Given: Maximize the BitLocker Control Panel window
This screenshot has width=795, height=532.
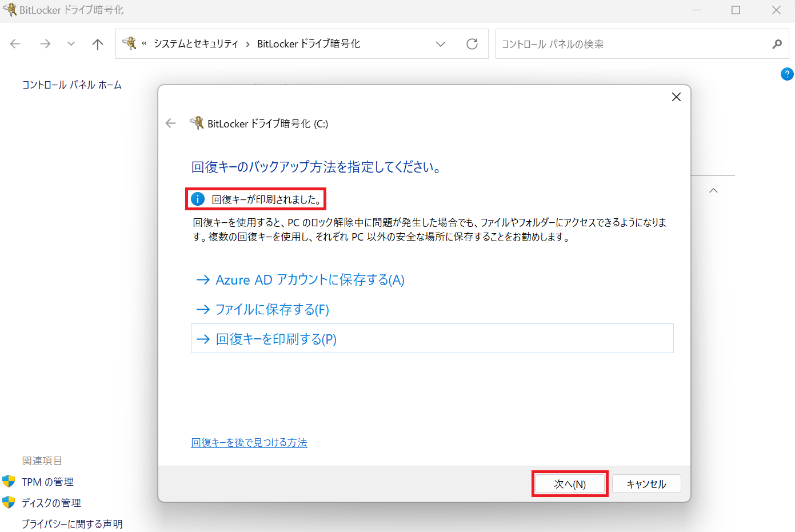Looking at the screenshot, I should (736, 10).
